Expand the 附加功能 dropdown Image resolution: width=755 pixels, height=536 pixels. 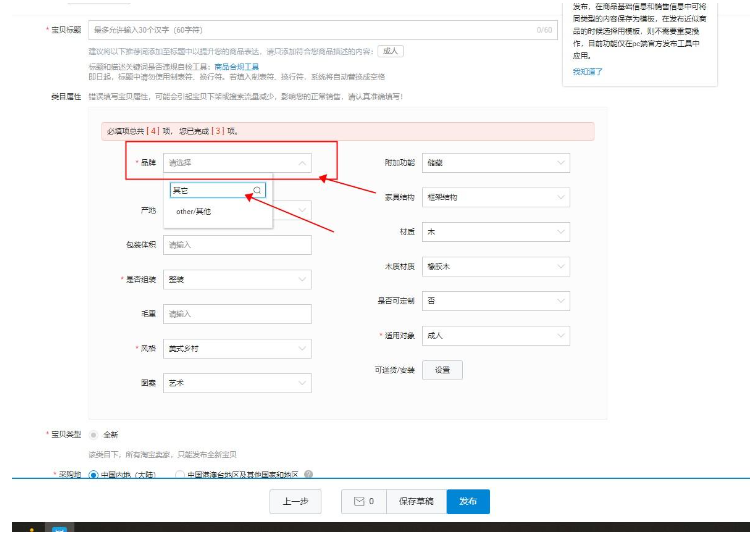tap(494, 162)
